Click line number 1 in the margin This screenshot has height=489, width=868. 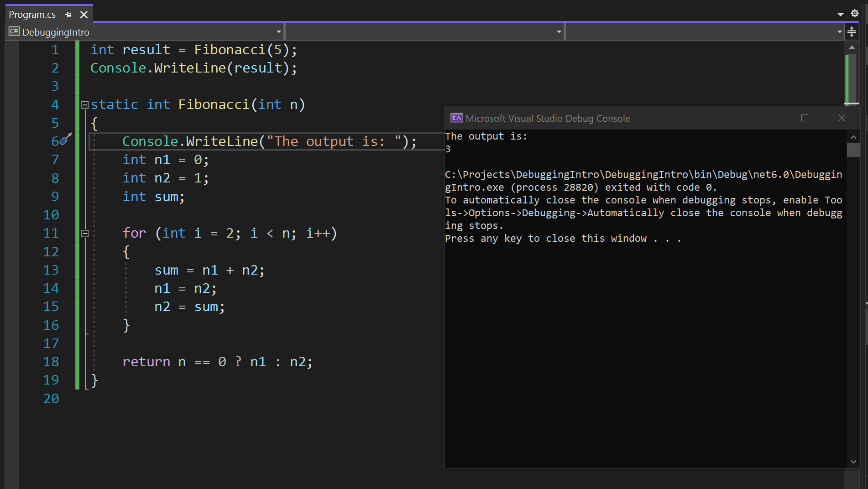pyautogui.click(x=55, y=50)
